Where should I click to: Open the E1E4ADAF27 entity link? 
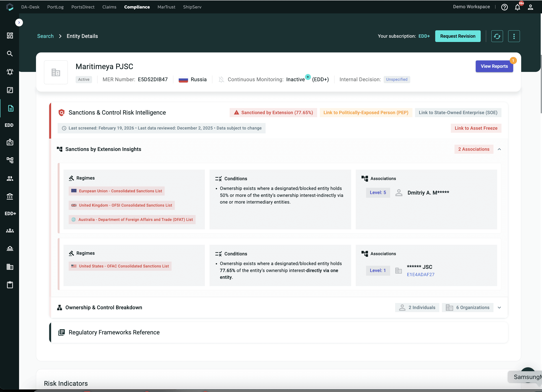(420, 274)
